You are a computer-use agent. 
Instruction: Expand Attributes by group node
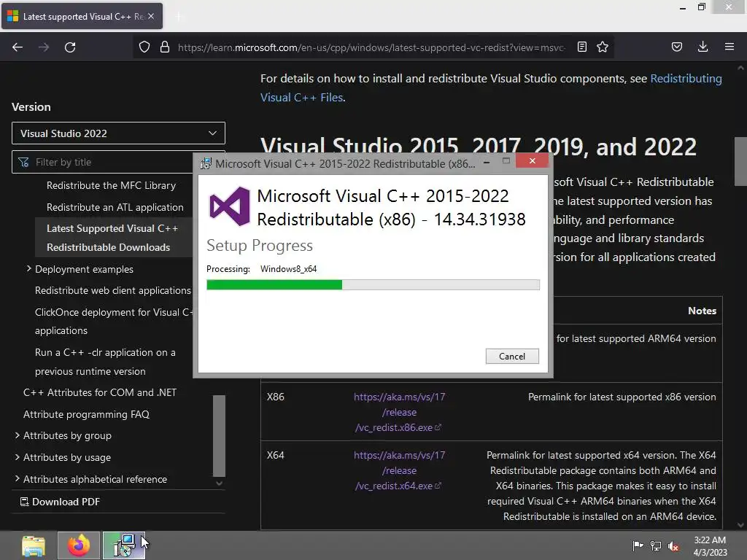(18, 435)
